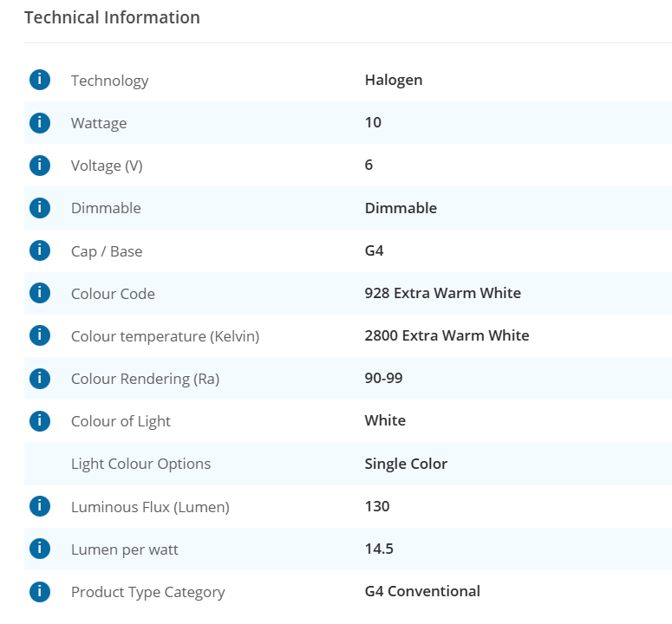The height and width of the screenshot is (624, 672).
Task: Click info icon for Colour temperature (Kelvin)
Action: [40, 335]
